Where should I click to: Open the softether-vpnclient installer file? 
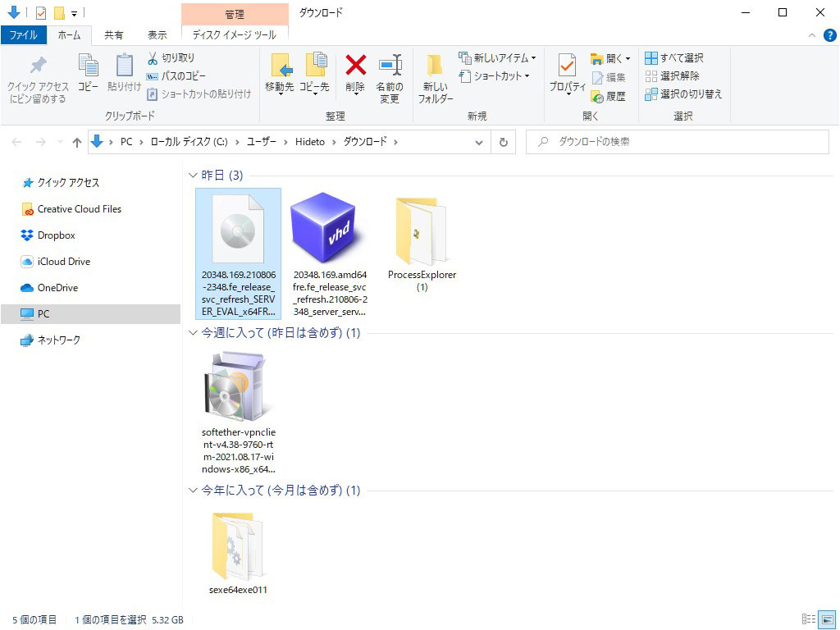tap(238, 386)
